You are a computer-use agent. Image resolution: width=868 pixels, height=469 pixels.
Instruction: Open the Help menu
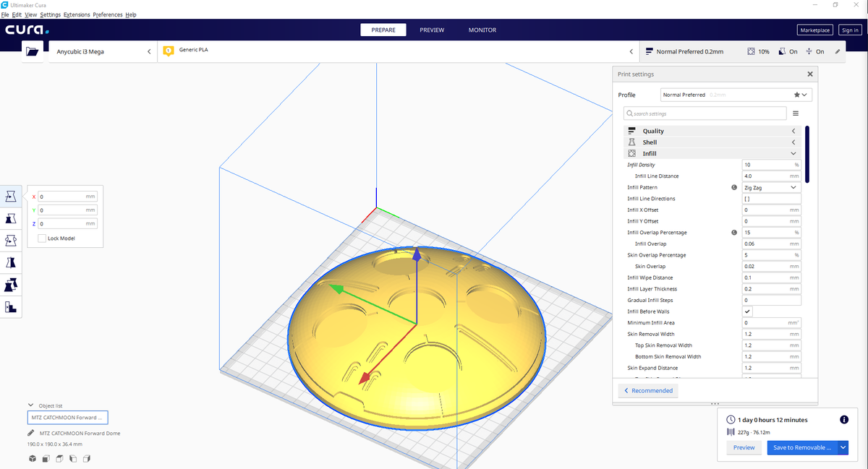pos(131,14)
